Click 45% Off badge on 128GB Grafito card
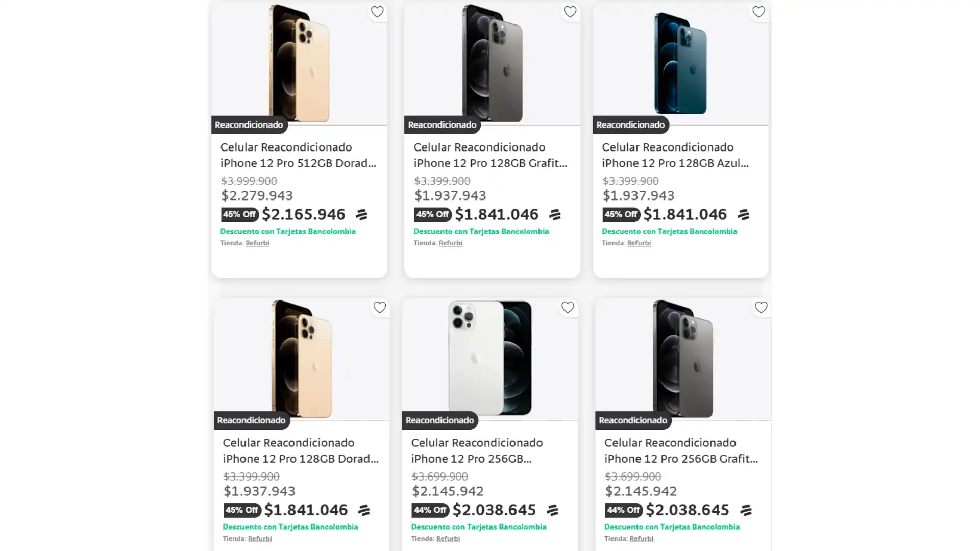 point(432,215)
